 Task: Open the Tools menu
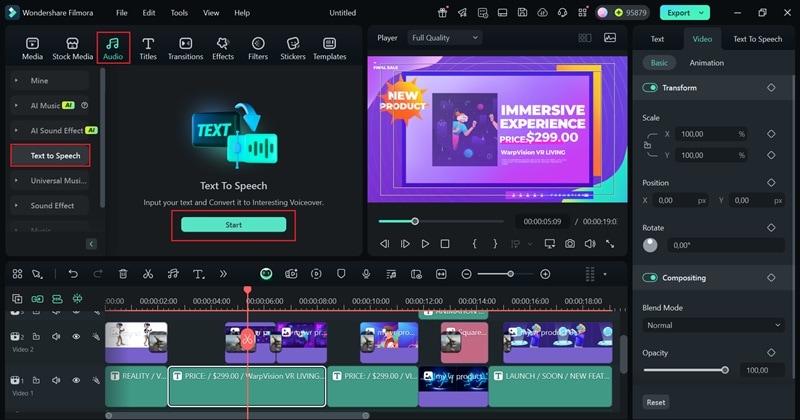(179, 13)
